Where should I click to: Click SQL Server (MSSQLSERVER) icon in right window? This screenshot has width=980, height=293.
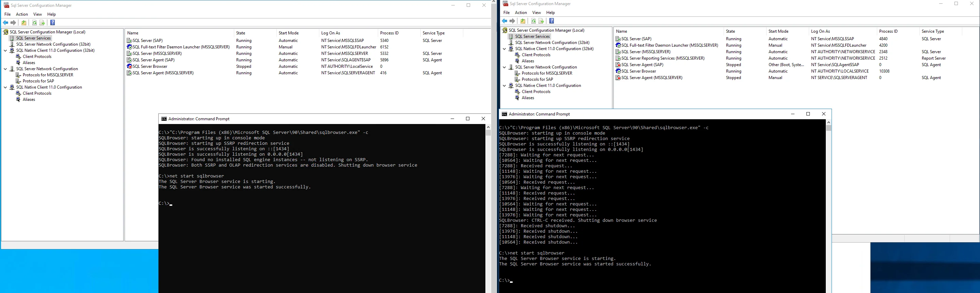tap(618, 52)
